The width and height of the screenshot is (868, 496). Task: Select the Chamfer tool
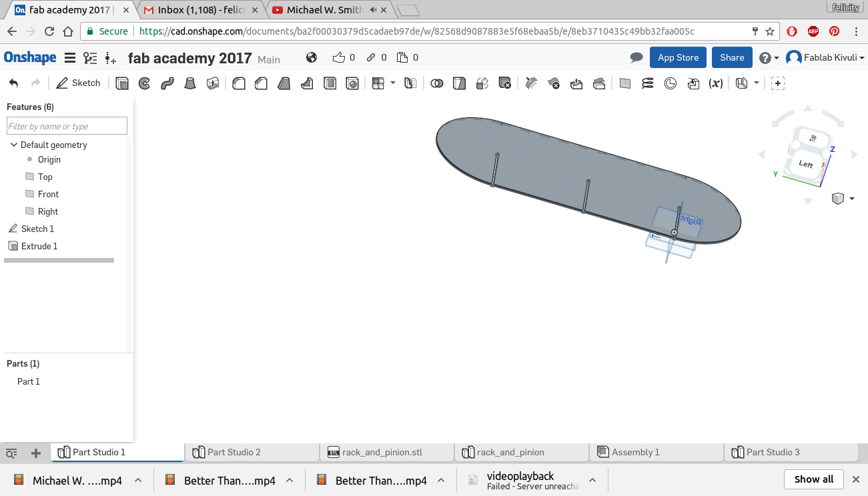click(262, 83)
